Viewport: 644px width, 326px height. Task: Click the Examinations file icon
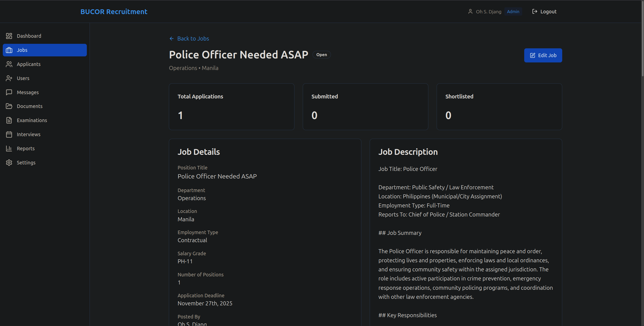click(9, 120)
